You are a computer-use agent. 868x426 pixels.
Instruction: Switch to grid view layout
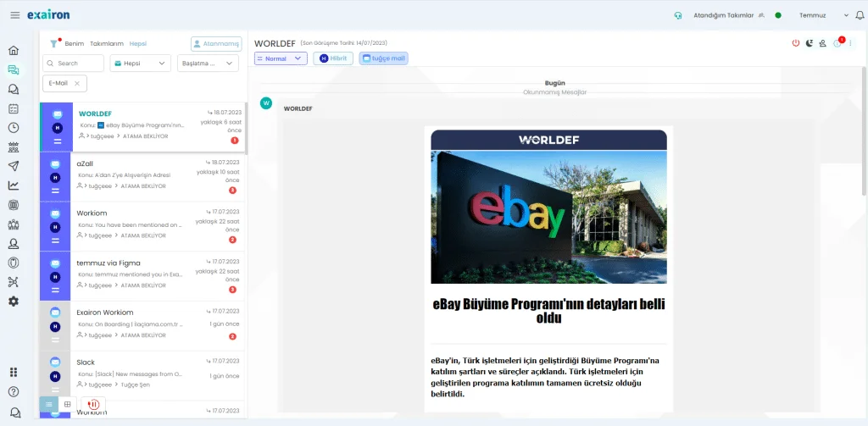click(x=68, y=405)
